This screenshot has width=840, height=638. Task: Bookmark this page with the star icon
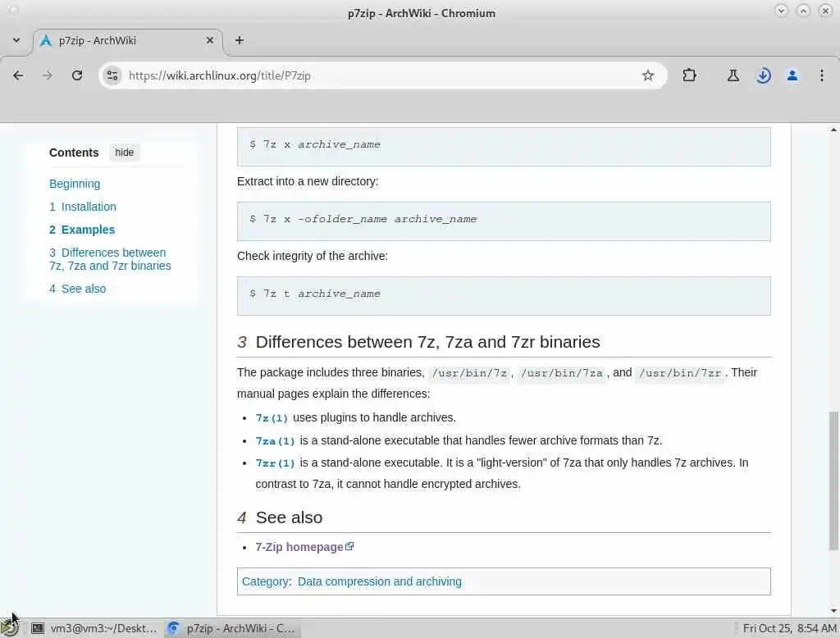(648, 75)
